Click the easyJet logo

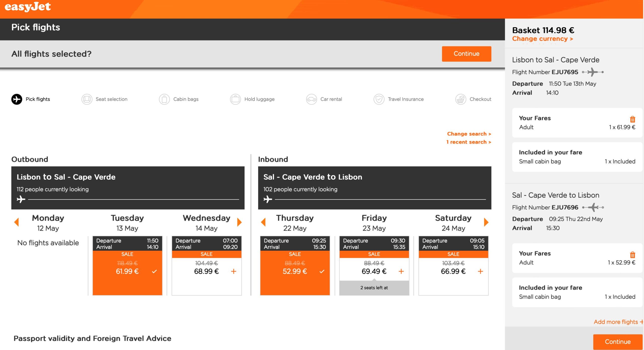pyautogui.click(x=28, y=7)
